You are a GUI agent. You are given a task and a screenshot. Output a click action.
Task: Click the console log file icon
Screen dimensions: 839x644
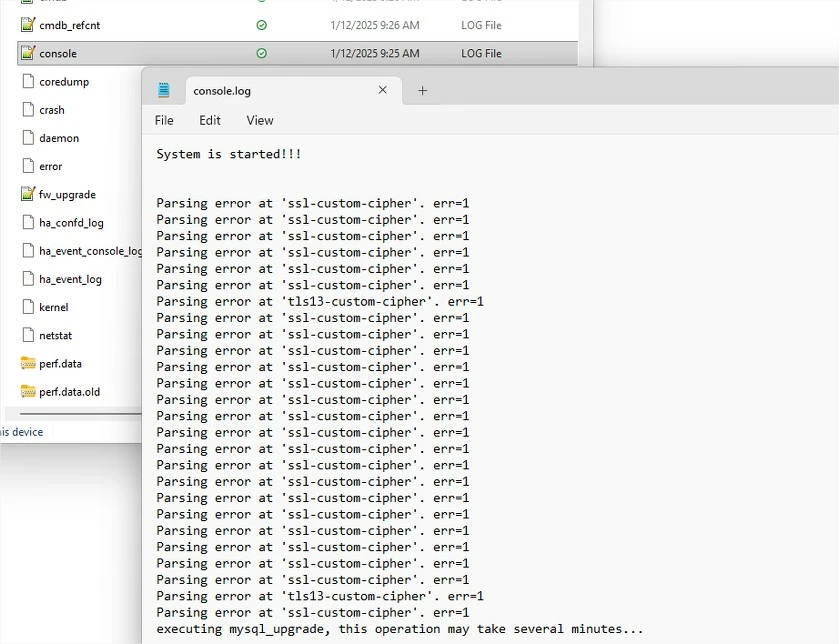coord(28,53)
